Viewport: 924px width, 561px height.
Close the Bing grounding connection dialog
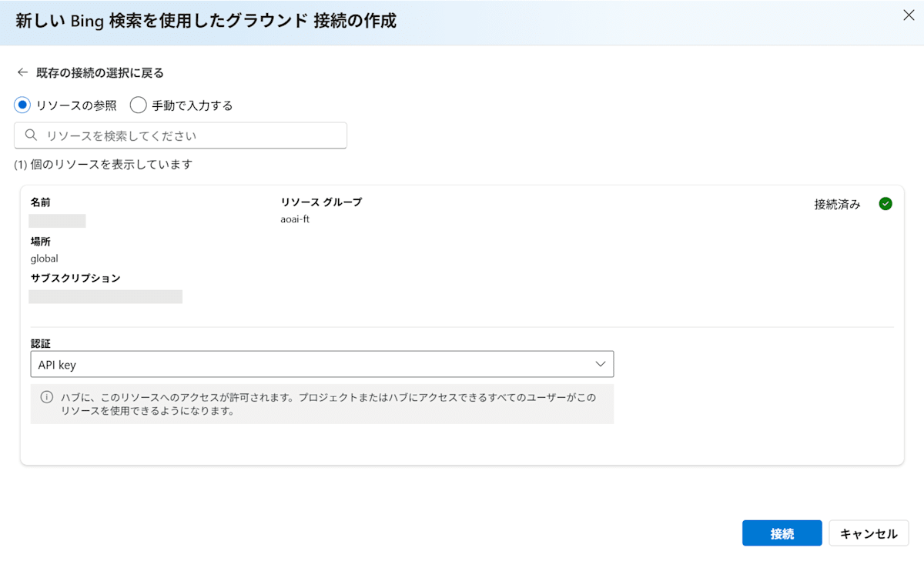(909, 15)
